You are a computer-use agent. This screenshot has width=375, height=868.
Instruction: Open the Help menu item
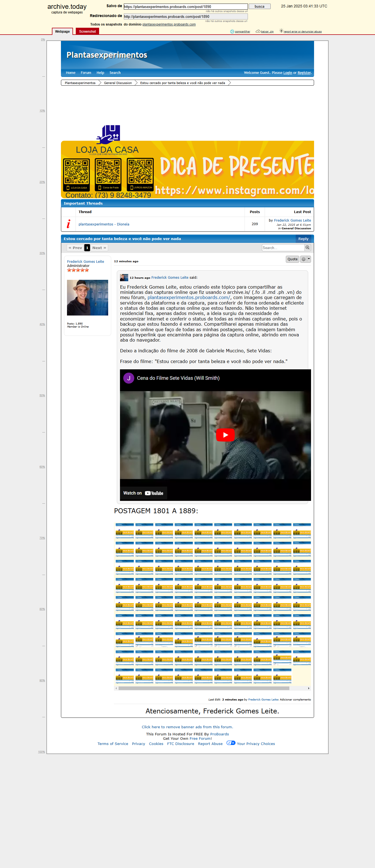pos(100,73)
